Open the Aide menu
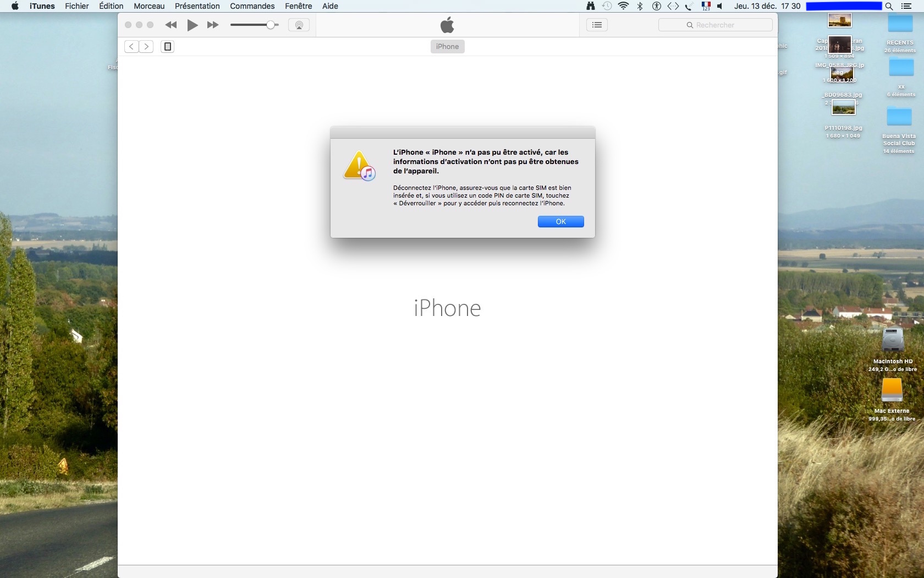 click(330, 6)
